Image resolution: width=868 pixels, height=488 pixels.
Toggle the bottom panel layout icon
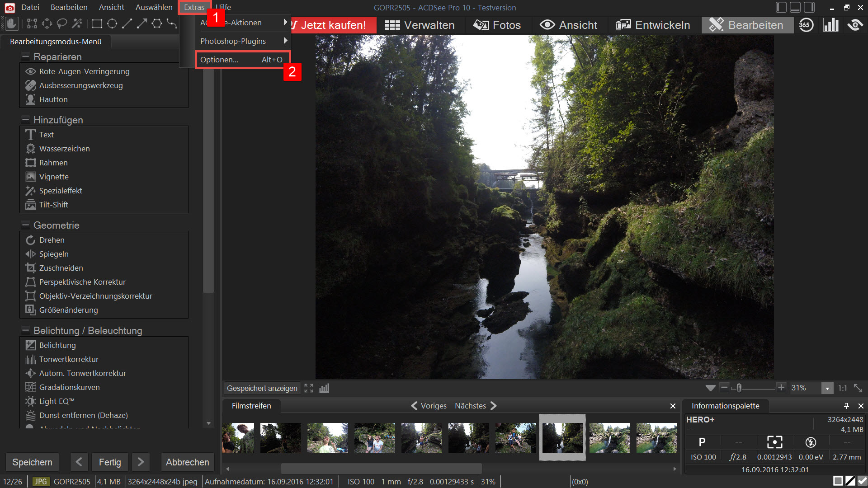click(795, 7)
